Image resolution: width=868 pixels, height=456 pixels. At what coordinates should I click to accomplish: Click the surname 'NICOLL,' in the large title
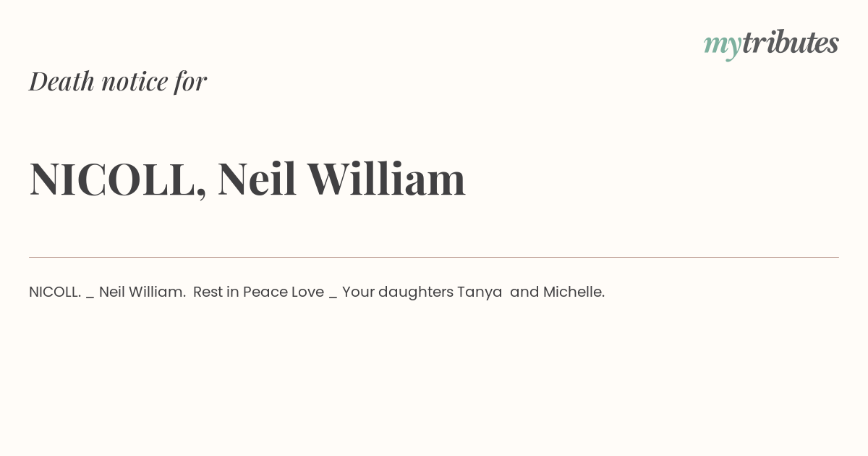click(x=118, y=179)
